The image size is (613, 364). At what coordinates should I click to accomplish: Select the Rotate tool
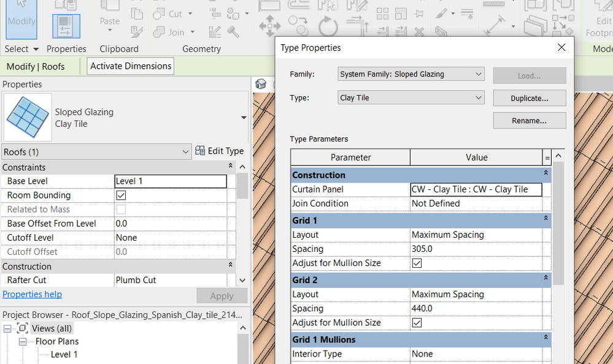tap(328, 26)
